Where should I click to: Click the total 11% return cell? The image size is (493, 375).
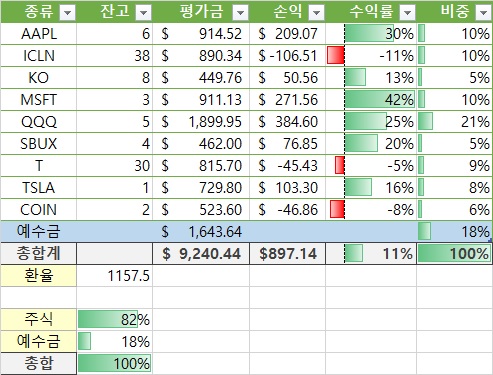click(x=371, y=254)
